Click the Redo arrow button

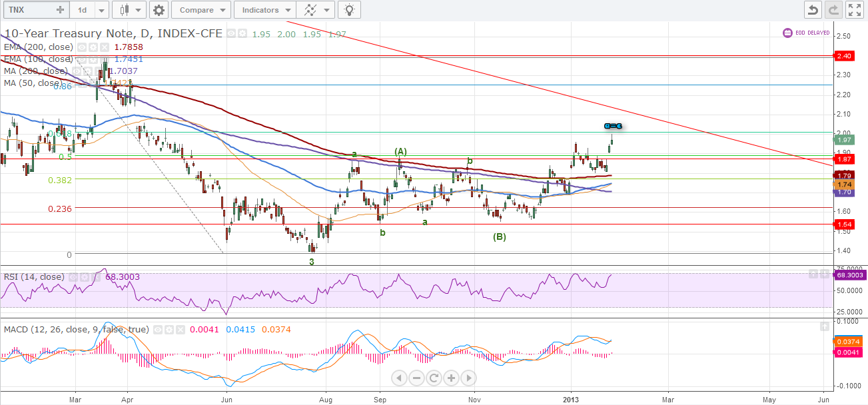point(833,10)
